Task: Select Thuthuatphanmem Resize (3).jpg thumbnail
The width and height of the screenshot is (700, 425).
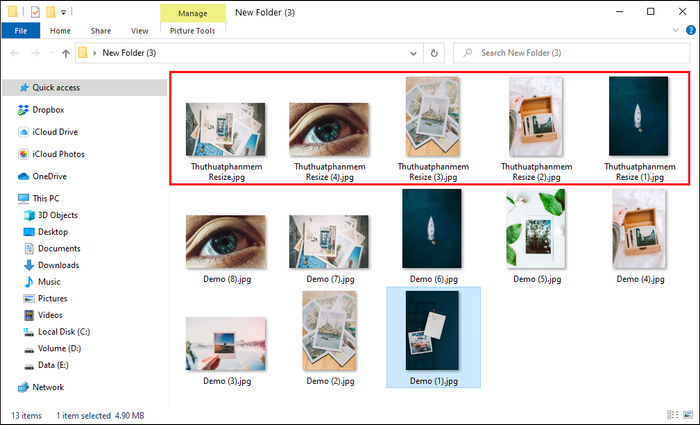Action: [433, 116]
